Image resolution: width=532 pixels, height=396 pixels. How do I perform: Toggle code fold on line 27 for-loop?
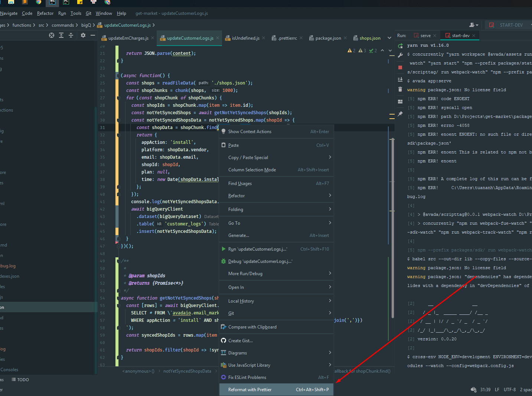(118, 98)
